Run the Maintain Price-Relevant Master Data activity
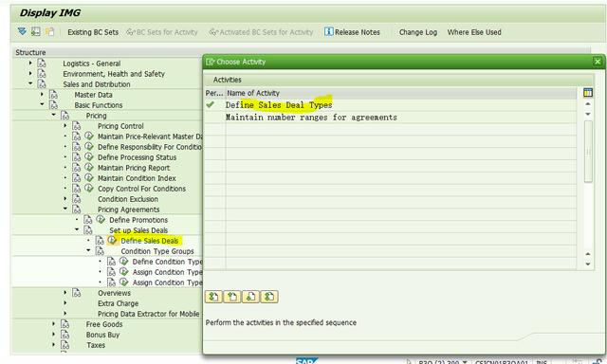Image resolution: width=607 pixels, height=364 pixels. [x=89, y=136]
